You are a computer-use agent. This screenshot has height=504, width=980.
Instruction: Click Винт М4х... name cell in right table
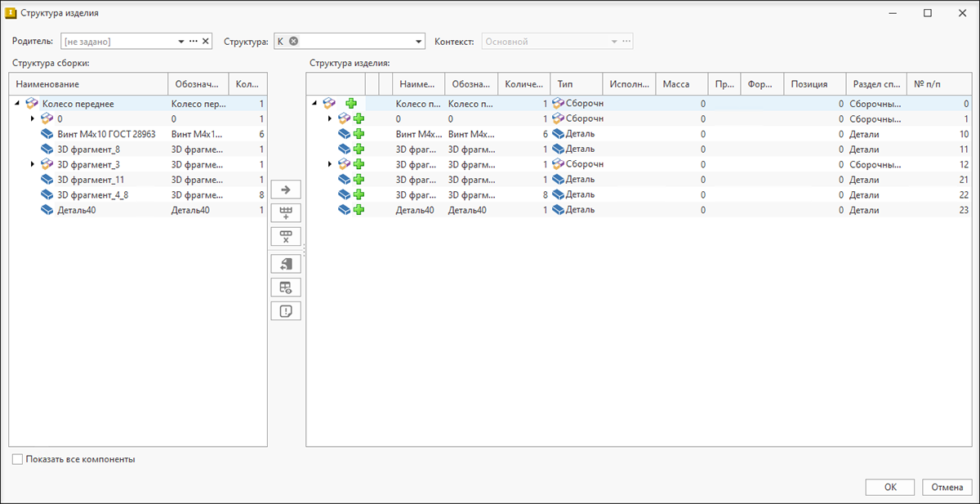[x=418, y=134]
